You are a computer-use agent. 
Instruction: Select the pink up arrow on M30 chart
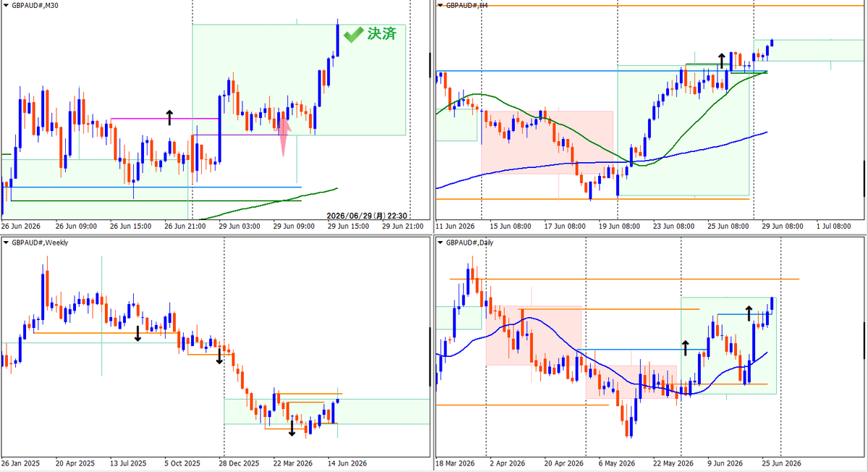[x=284, y=138]
